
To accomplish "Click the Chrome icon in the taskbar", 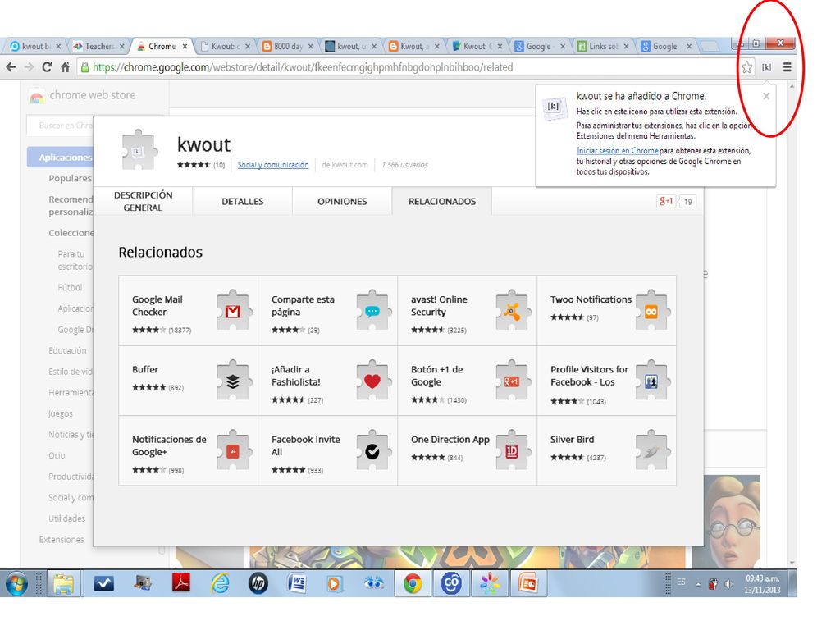I will 413,583.
